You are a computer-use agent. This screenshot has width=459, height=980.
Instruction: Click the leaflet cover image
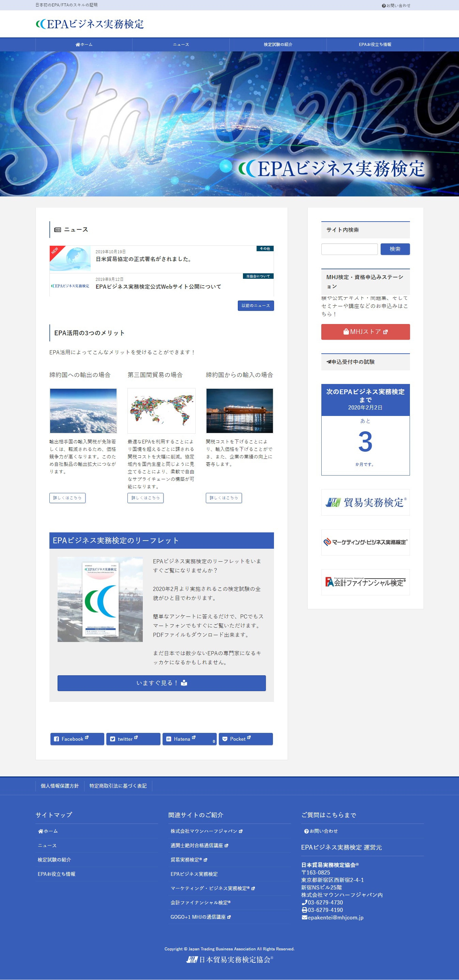pyautogui.click(x=100, y=599)
